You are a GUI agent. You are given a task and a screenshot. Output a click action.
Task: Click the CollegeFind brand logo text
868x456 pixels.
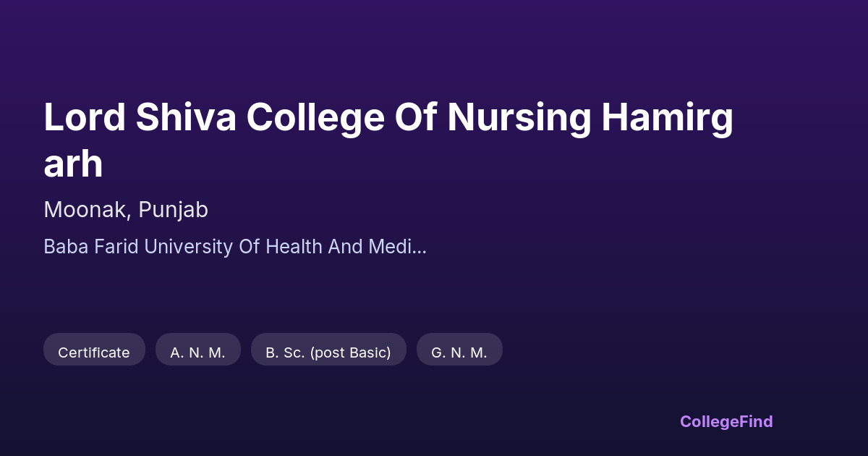(726, 421)
